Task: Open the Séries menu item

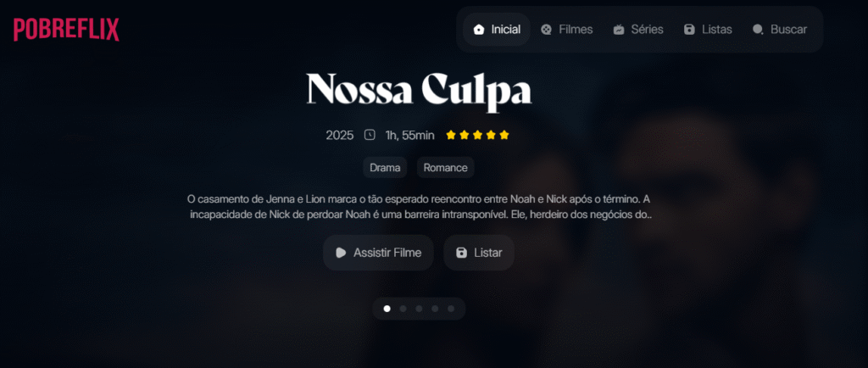Action: pyautogui.click(x=637, y=30)
